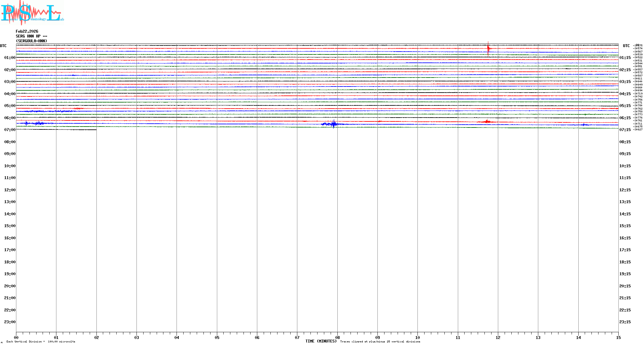Click the 01:15 label on right axis
This screenshot has width=644, height=346.
coord(625,58)
